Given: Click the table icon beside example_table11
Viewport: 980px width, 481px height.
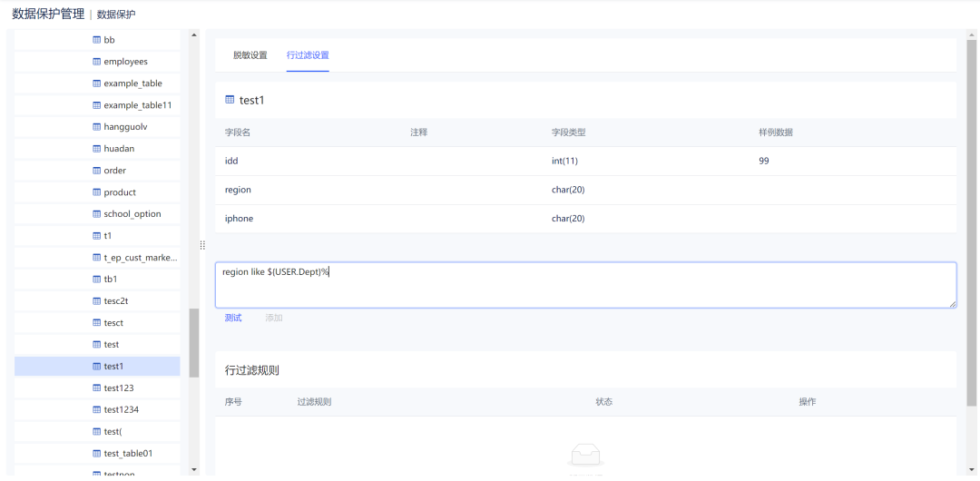Looking at the screenshot, I should (x=96, y=105).
